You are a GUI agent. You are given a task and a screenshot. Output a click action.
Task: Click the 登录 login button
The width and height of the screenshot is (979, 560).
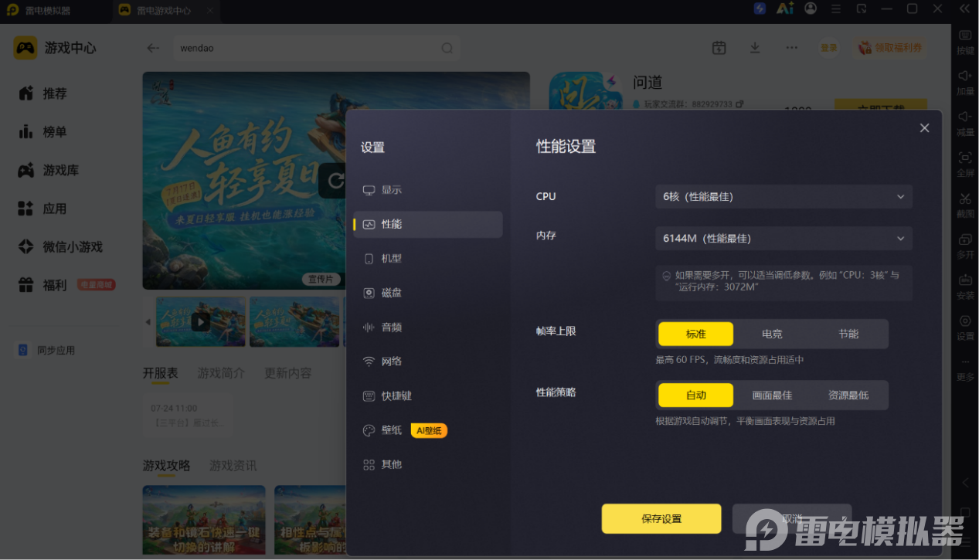pos(829,48)
